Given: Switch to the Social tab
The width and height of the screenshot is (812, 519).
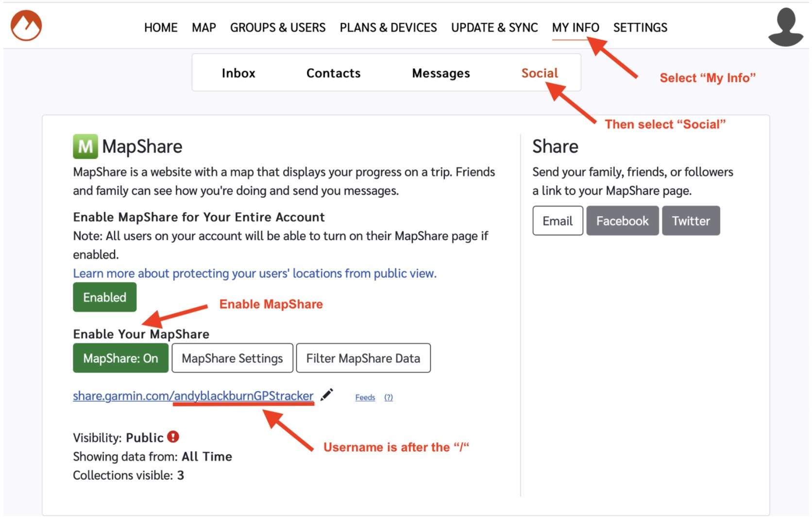Looking at the screenshot, I should pos(540,73).
